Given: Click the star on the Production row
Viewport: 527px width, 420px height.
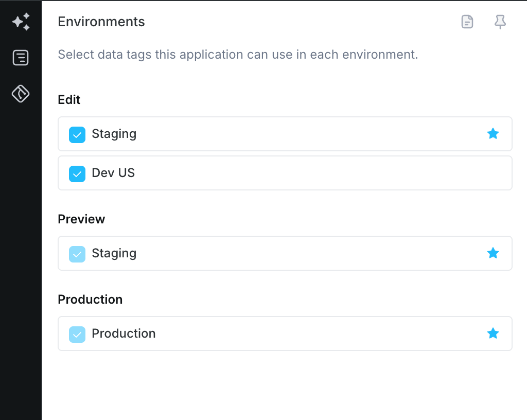Looking at the screenshot, I should 493,334.
